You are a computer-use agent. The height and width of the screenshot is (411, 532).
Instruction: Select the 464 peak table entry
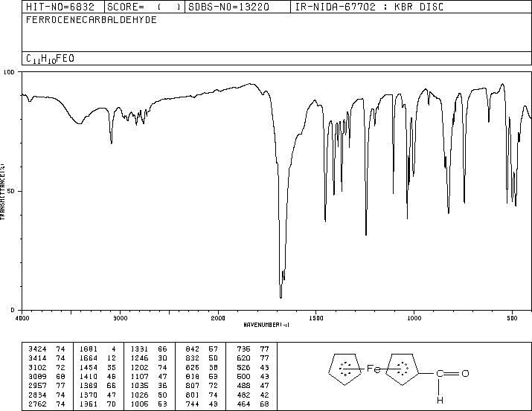coord(253,404)
